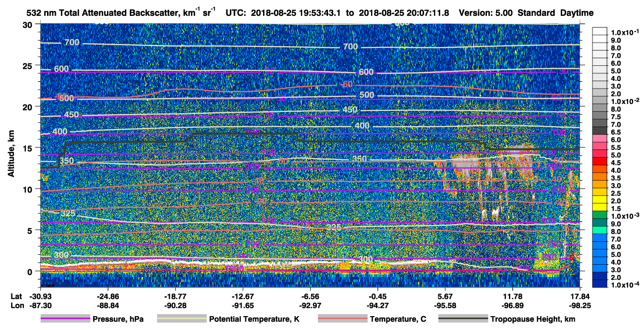The width and height of the screenshot is (644, 330).
Task: Click the latitude value -30.93
Action: pos(40,297)
